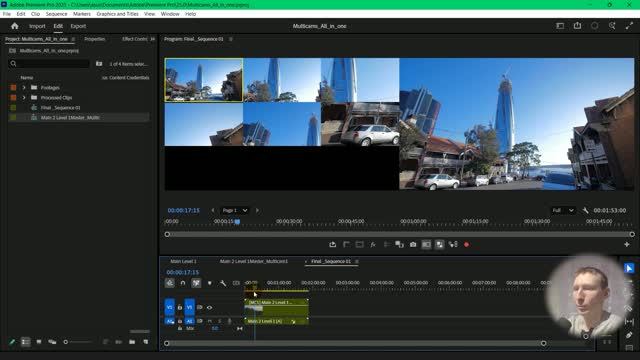This screenshot has width=640, height=360.
Task: Switch Project panel to Icon View
Action: pyautogui.click(x=39, y=342)
